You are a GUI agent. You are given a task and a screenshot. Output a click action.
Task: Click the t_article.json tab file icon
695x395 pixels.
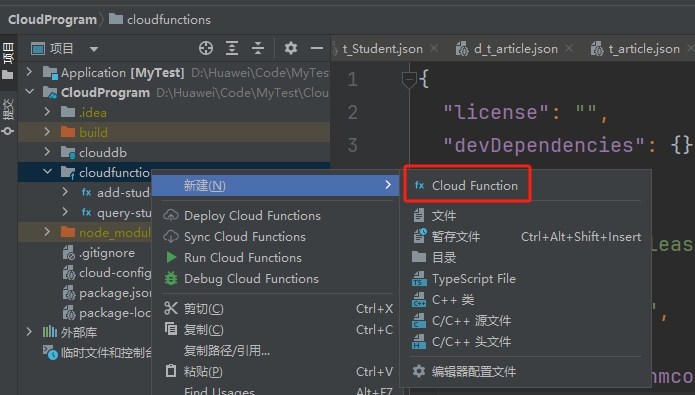coord(597,48)
